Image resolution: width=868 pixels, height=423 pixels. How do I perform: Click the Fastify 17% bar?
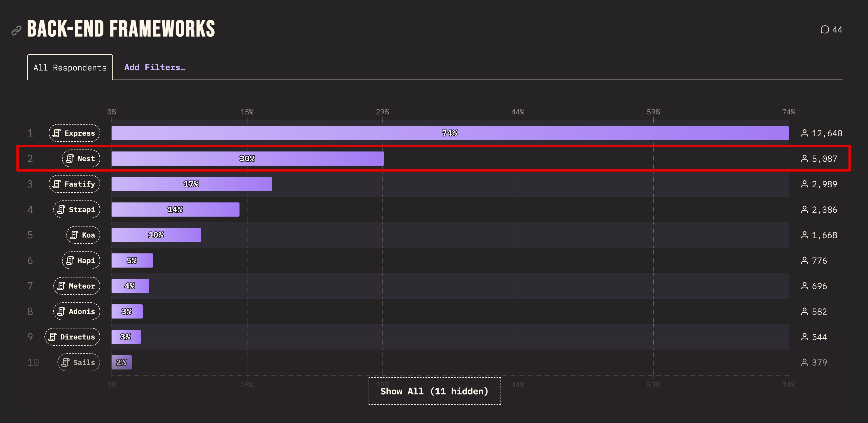pyautogui.click(x=191, y=184)
